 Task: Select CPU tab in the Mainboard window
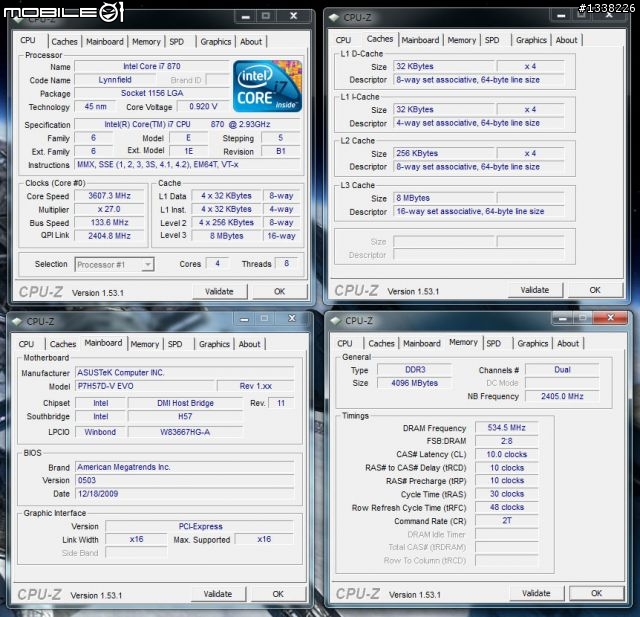pyautogui.click(x=26, y=344)
